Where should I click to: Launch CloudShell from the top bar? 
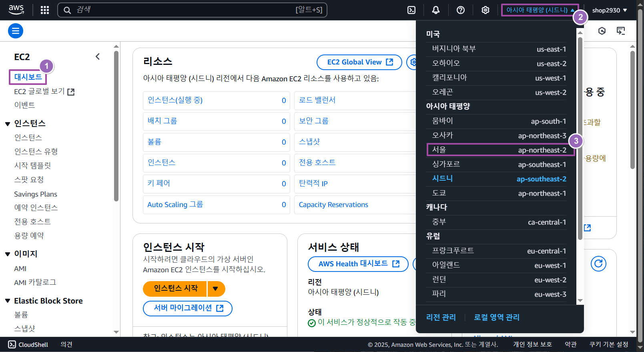tap(411, 10)
